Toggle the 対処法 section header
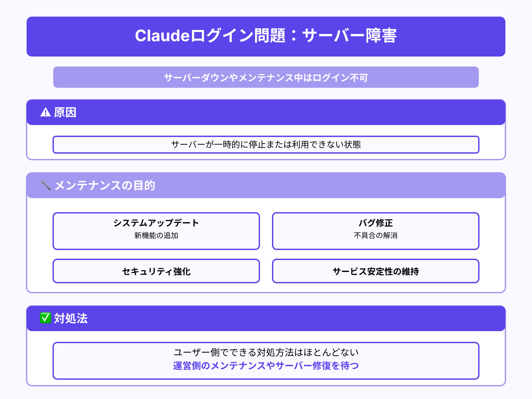 (x=266, y=318)
